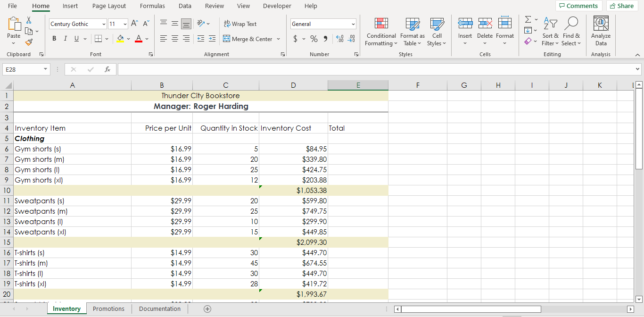Image resolution: width=644 pixels, height=317 pixels.
Task: Open Conditional Formatting
Action: click(381, 32)
